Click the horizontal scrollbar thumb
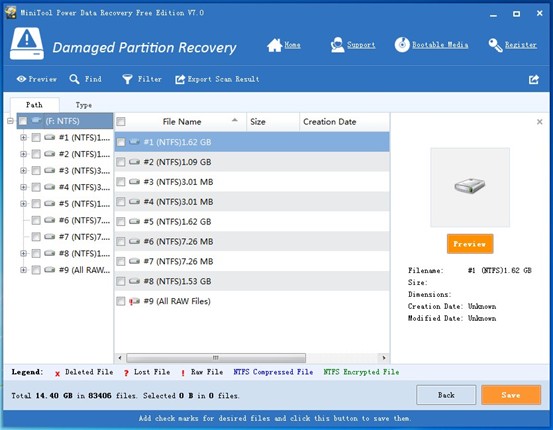This screenshot has width=553, height=430. (x=216, y=358)
